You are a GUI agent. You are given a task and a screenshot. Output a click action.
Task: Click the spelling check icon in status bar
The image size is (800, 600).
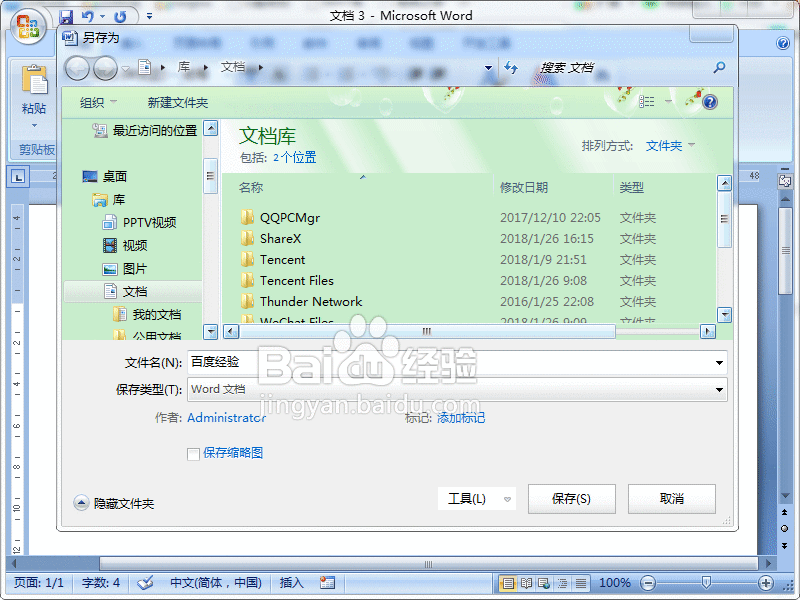(x=145, y=582)
